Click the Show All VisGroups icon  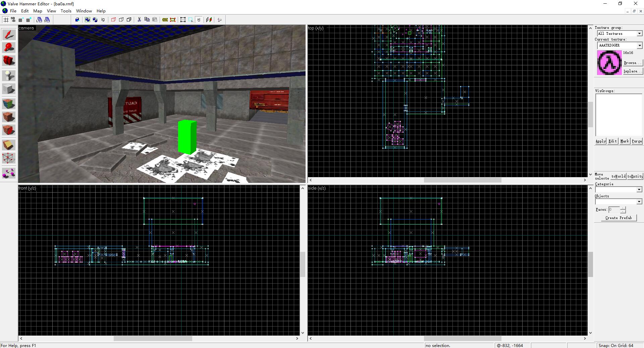click(129, 20)
